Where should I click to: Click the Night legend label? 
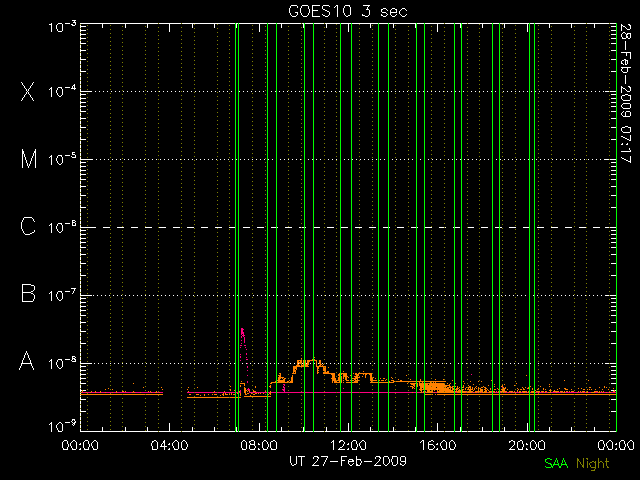(593, 464)
